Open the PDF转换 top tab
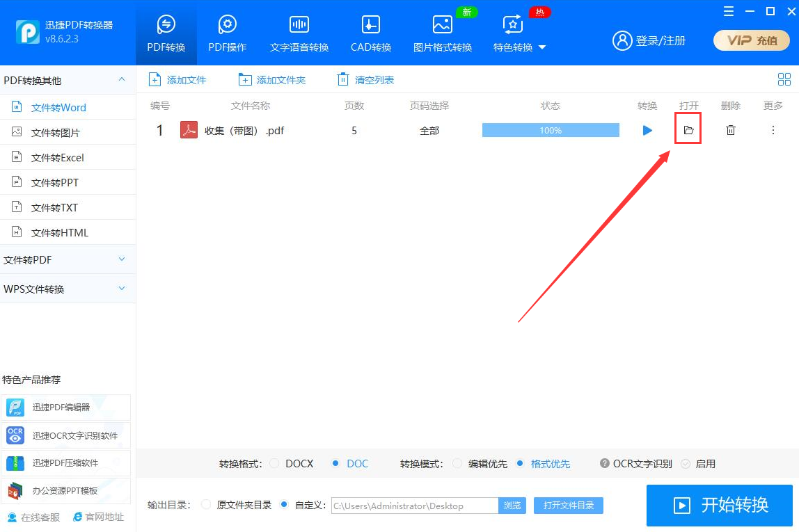 (x=166, y=33)
